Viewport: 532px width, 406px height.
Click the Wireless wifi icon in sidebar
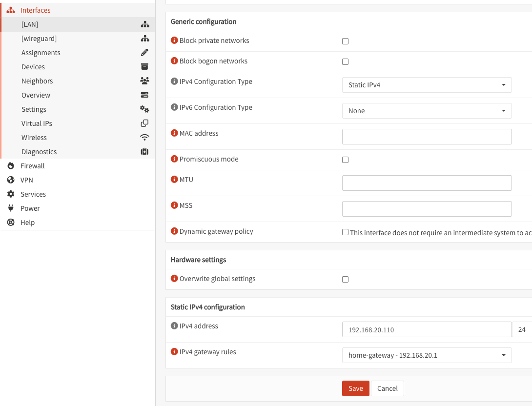pos(144,138)
